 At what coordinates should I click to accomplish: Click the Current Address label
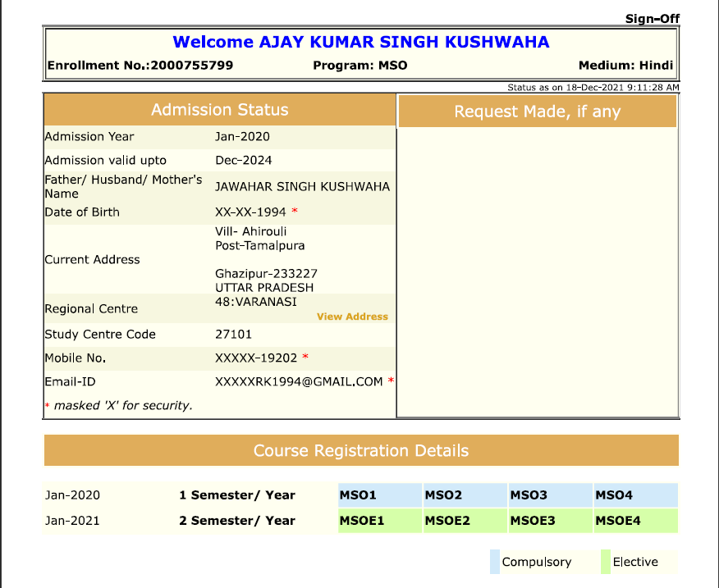(92, 259)
